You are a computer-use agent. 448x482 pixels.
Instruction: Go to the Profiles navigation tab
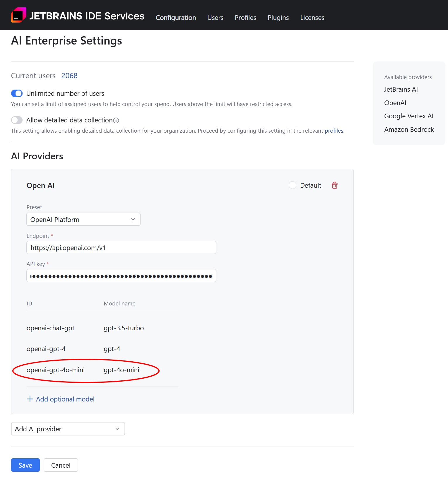[245, 18]
